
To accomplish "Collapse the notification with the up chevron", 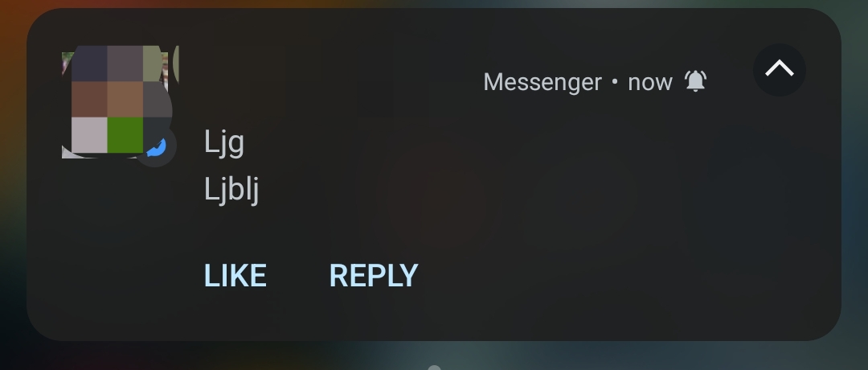I will (780, 70).
